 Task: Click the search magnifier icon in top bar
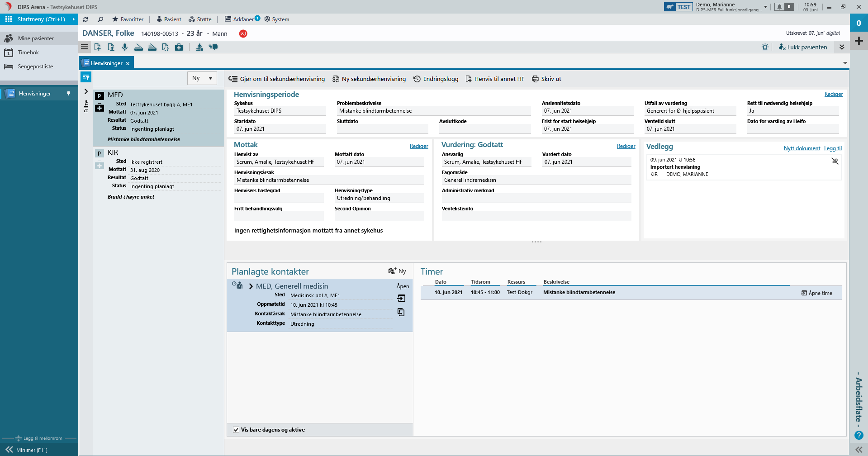pyautogui.click(x=100, y=19)
